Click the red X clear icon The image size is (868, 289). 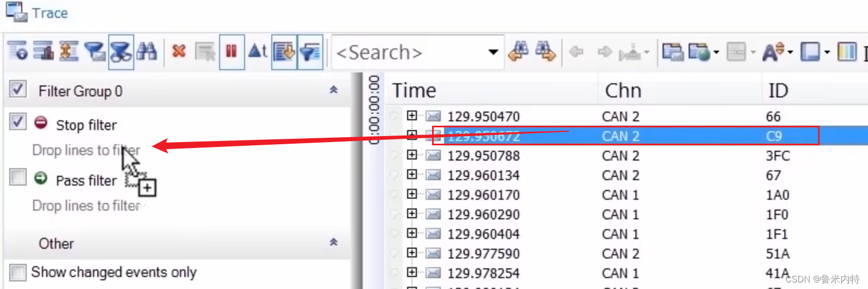pyautogui.click(x=179, y=52)
